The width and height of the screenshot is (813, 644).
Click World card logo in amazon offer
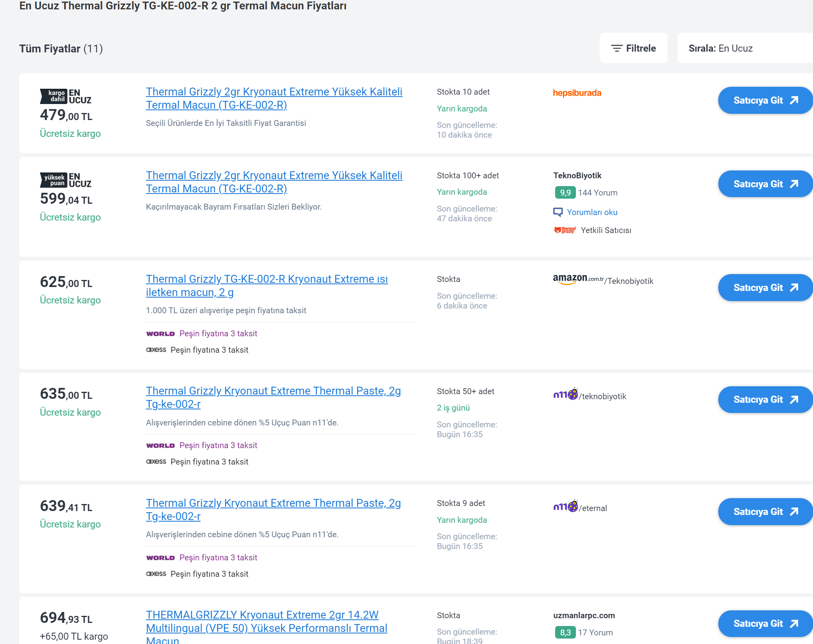click(160, 334)
